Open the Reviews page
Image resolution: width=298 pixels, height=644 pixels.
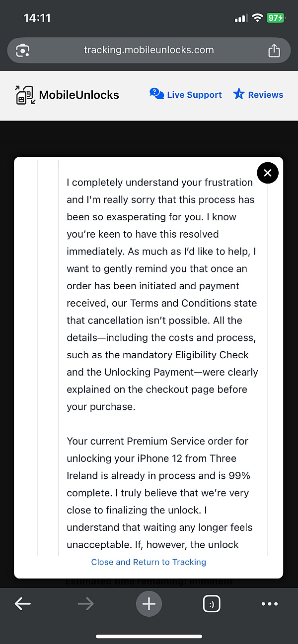point(258,94)
